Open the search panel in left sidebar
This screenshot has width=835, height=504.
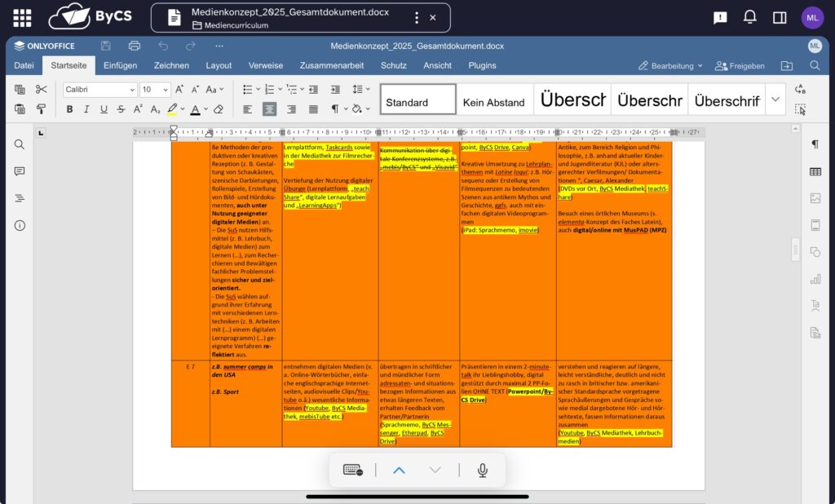tap(20, 144)
